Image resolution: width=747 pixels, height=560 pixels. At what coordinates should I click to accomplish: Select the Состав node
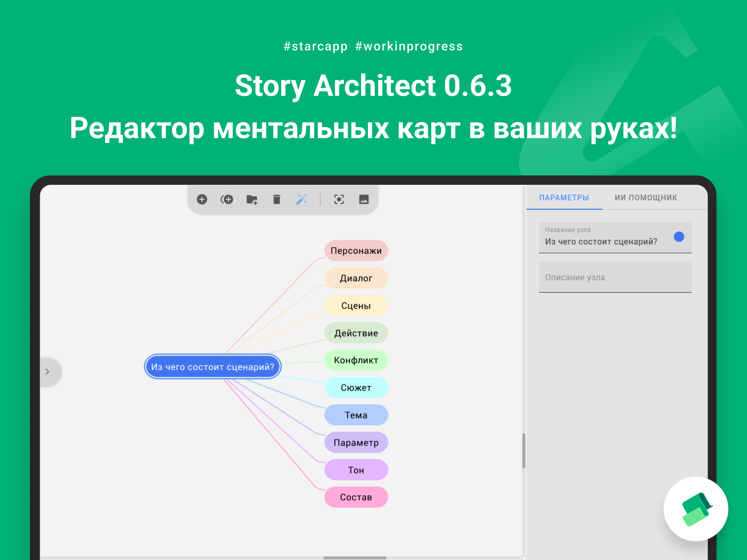356,497
